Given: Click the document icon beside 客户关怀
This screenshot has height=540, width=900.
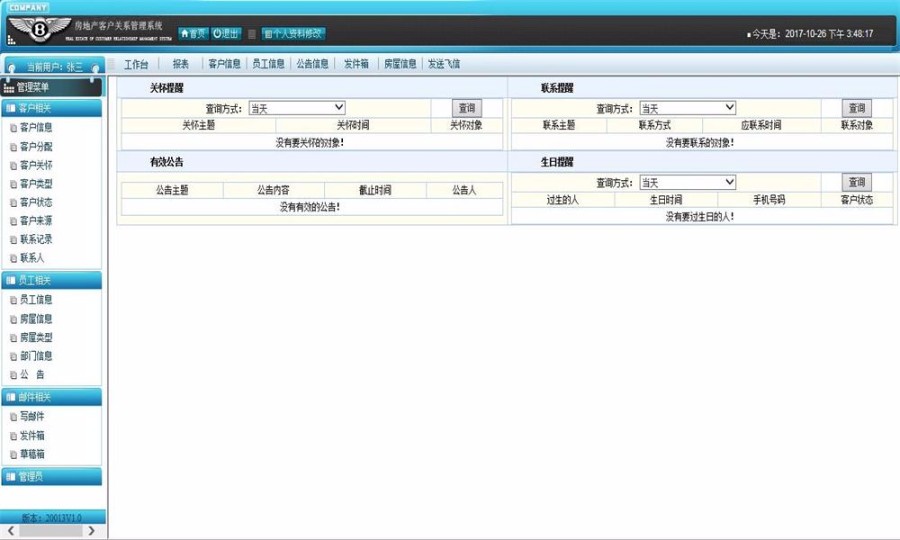Looking at the screenshot, I should click(x=13, y=166).
